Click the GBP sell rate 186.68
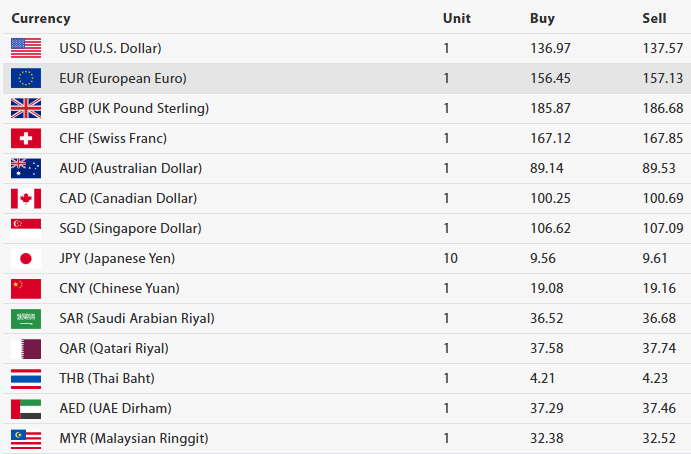Image resolution: width=691 pixels, height=454 pixels. 661,108
